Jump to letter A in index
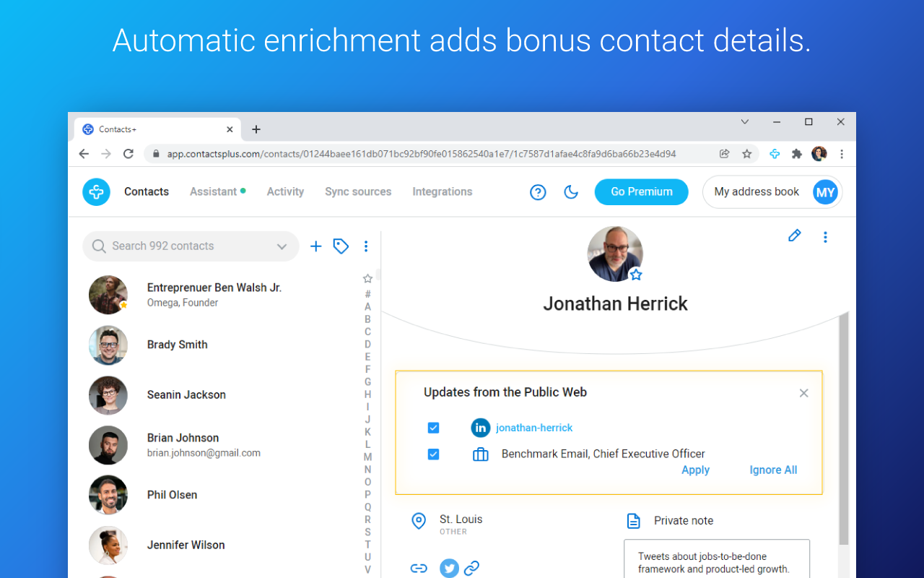The image size is (924, 578). coord(367,307)
